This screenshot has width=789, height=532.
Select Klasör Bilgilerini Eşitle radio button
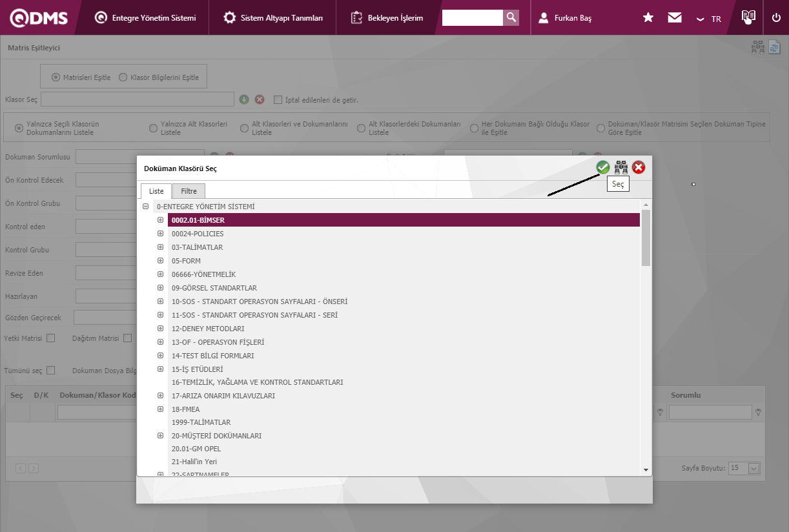pyautogui.click(x=123, y=77)
